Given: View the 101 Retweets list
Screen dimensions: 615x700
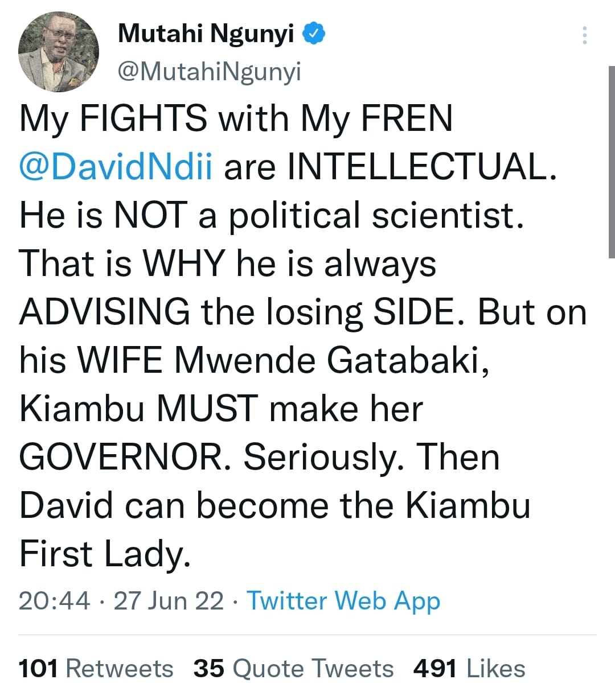Looking at the screenshot, I should (x=96, y=669).
